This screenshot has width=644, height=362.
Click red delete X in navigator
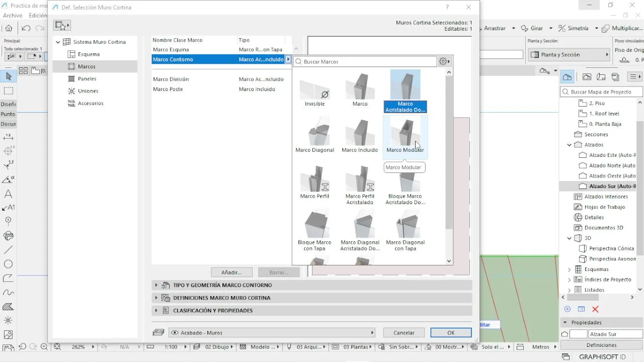tap(595, 309)
